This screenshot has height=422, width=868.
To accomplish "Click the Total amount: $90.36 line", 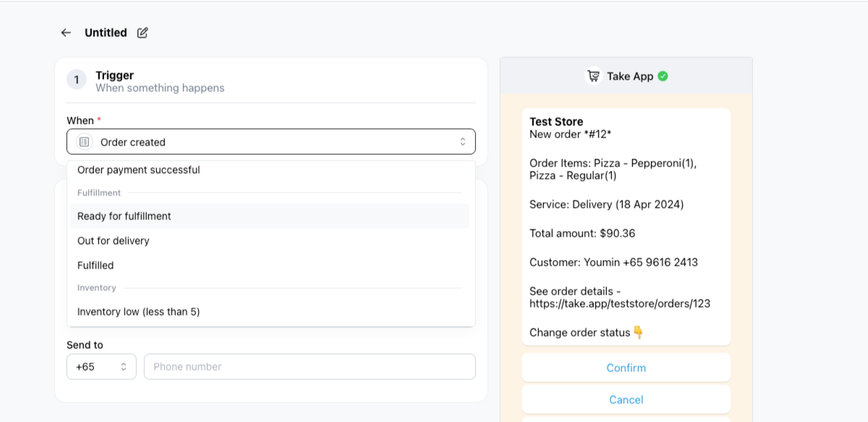I will (582, 233).
